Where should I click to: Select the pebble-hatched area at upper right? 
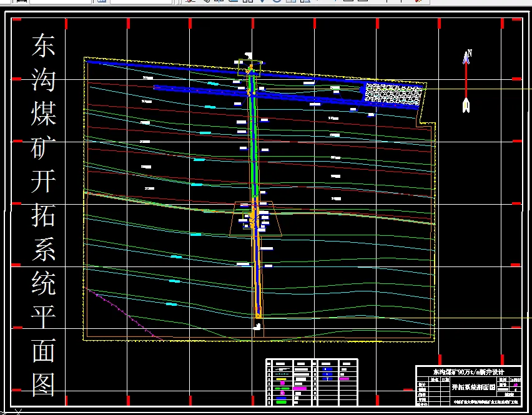(393, 93)
